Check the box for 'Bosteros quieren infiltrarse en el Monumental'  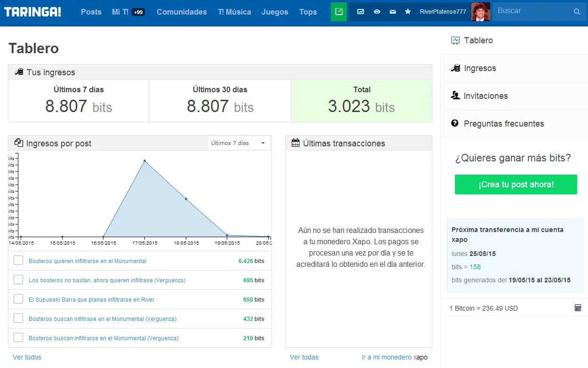point(18,260)
